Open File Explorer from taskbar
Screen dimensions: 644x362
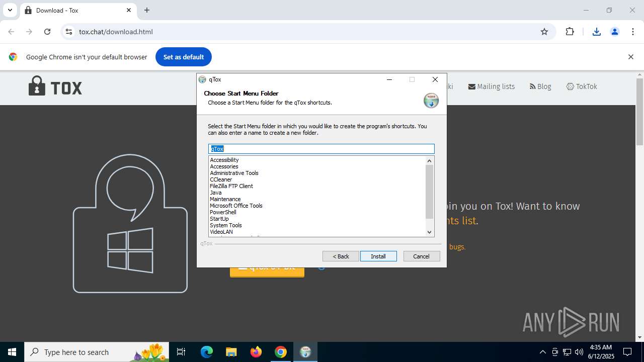click(231, 352)
